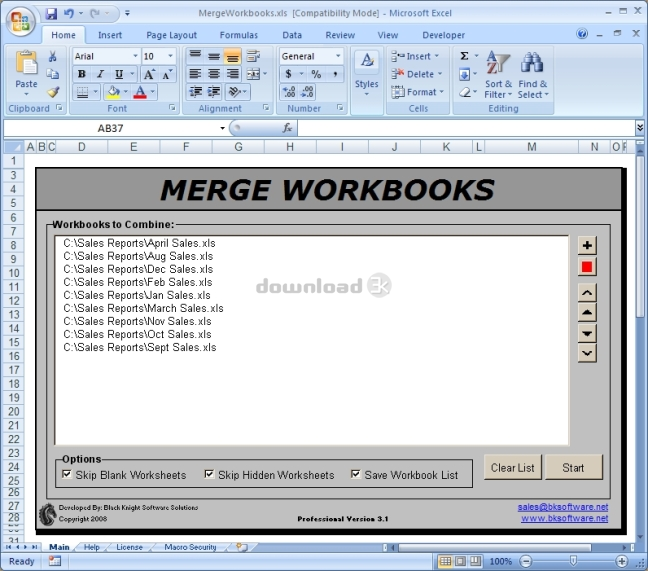
Task: Click the formula bar input field
Action: click(x=465, y=128)
